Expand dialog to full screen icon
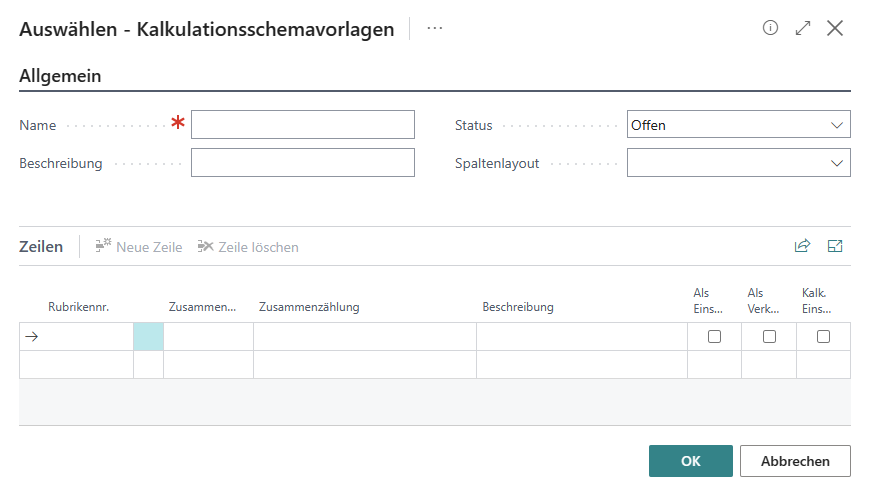871x496 pixels. tap(803, 28)
